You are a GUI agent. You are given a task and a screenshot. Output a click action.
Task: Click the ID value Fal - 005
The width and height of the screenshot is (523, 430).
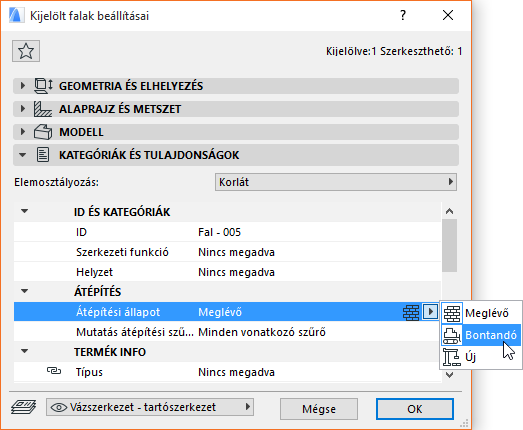coord(219,232)
